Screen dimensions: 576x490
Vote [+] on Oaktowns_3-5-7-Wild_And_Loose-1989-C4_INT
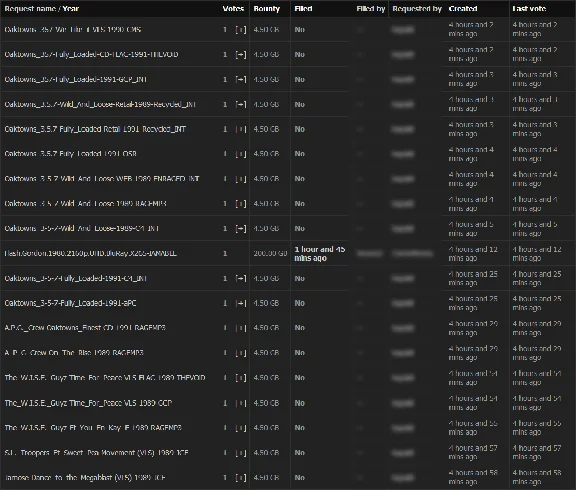coord(241,229)
